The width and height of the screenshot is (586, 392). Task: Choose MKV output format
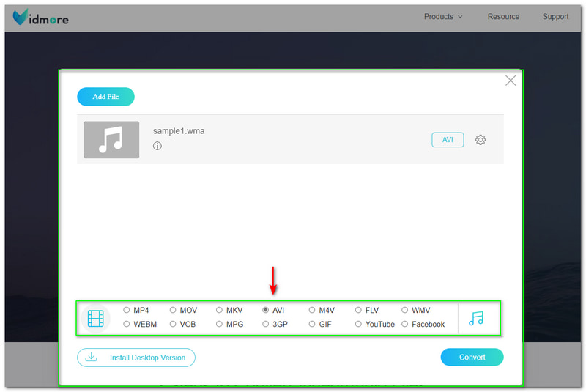pyautogui.click(x=219, y=310)
